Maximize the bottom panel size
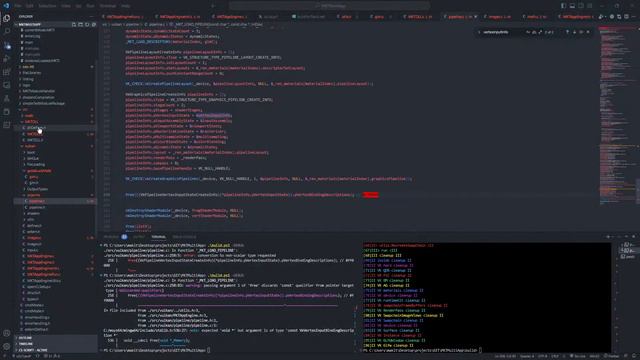 [x=626, y=237]
